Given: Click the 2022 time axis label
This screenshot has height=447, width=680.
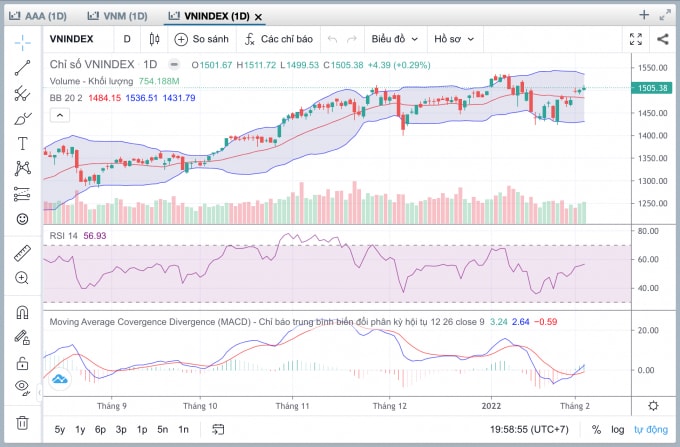Looking at the screenshot, I should point(491,406).
